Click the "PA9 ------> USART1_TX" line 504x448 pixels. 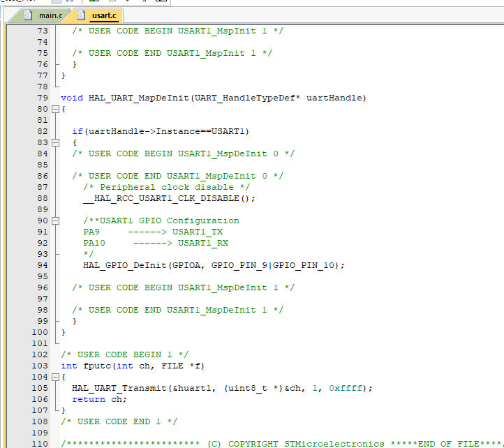click(153, 232)
